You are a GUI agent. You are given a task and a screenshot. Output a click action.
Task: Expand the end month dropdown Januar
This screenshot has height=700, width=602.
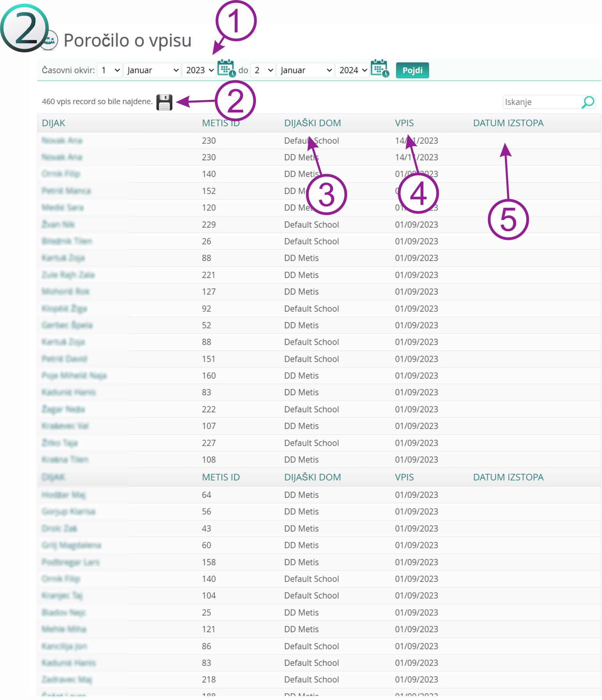[305, 70]
